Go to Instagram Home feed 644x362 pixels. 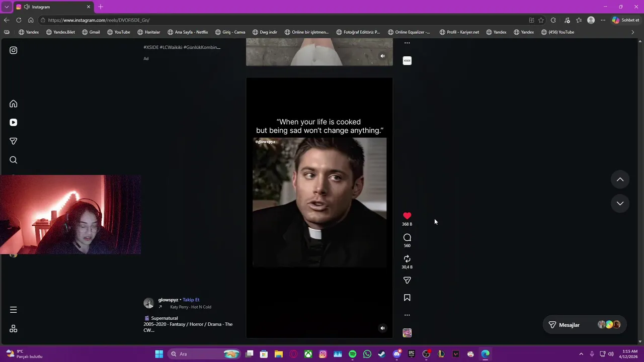(14, 104)
